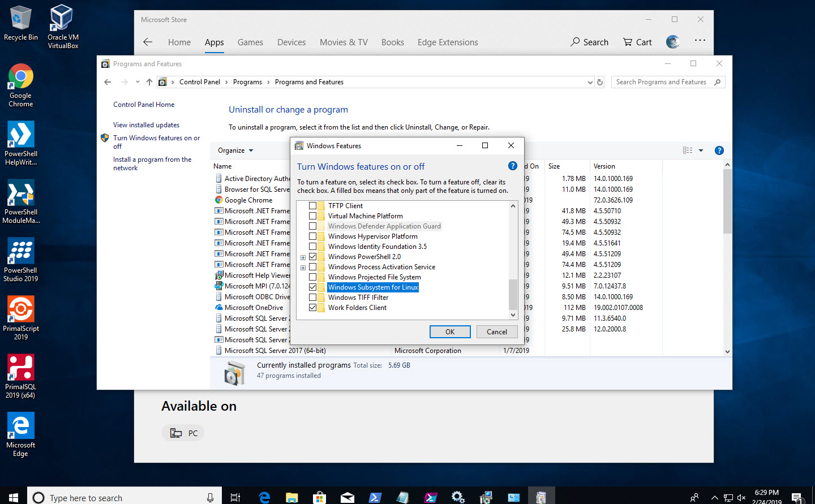Open Microsoft Store from the taskbar
This screenshot has width=815, height=504.
click(x=320, y=497)
